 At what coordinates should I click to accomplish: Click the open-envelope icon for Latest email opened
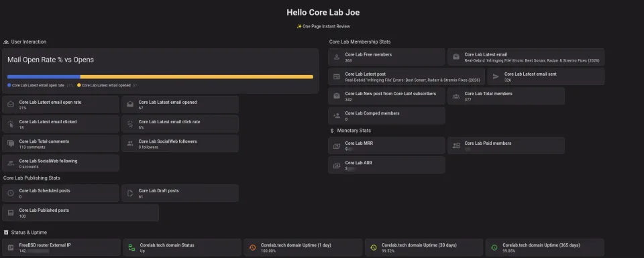coord(130,104)
